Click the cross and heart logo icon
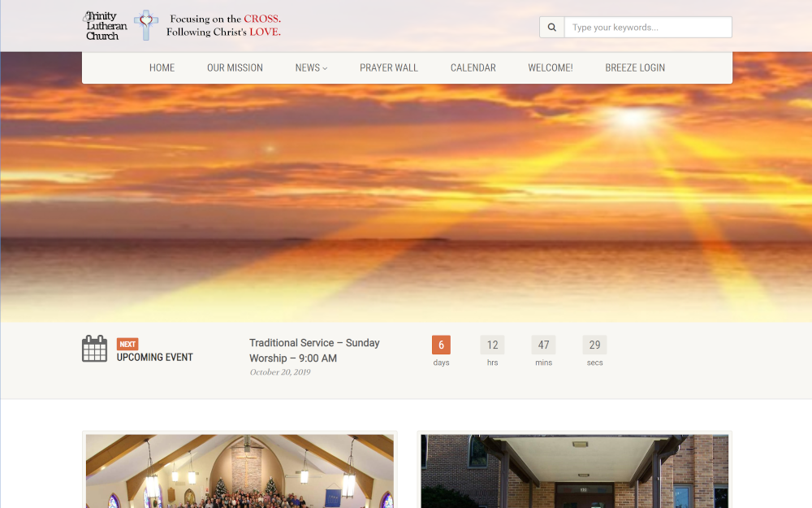 [x=146, y=25]
